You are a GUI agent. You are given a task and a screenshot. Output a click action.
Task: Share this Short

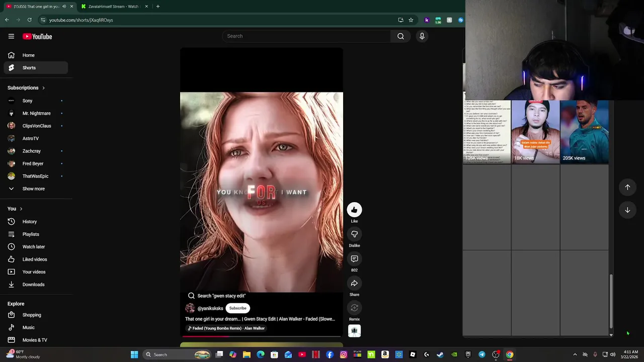354,284
